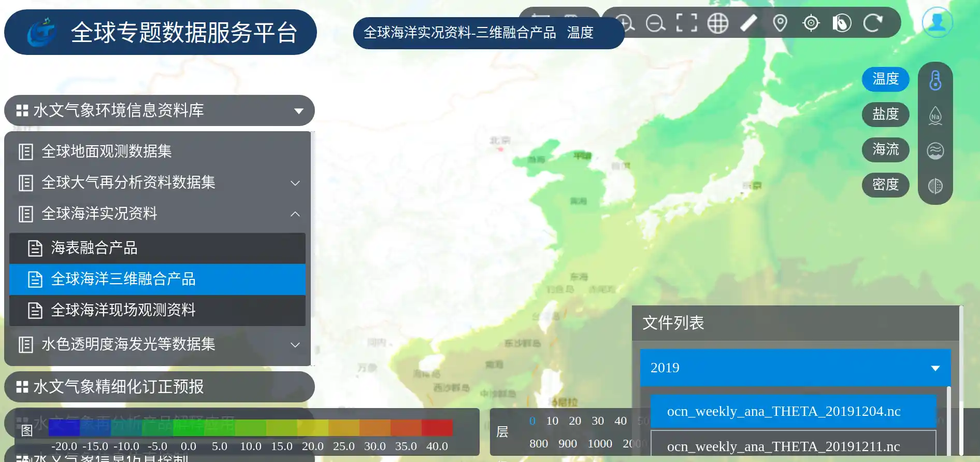Viewport: 980px width, 462px height.
Task: Toggle the 温度 parameter button
Action: (x=886, y=79)
